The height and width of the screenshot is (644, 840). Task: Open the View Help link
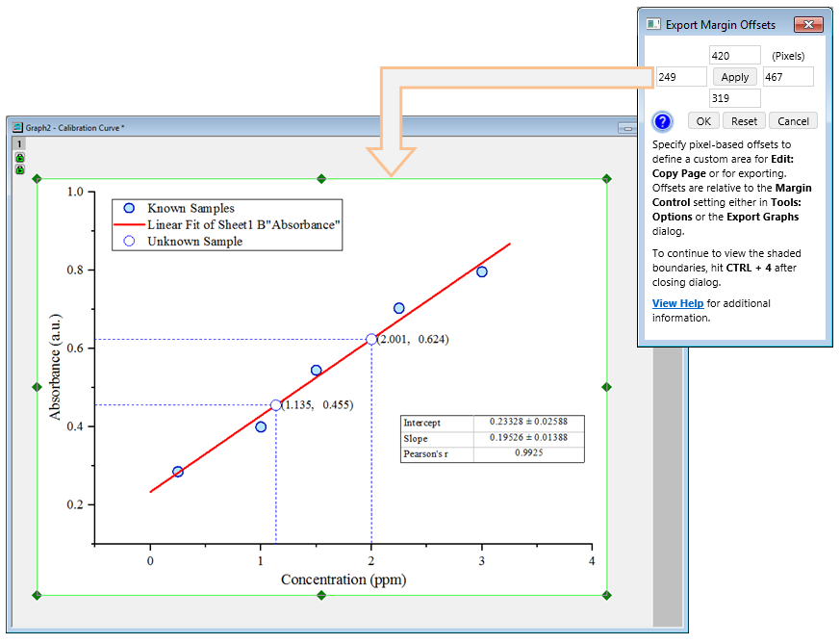677,303
